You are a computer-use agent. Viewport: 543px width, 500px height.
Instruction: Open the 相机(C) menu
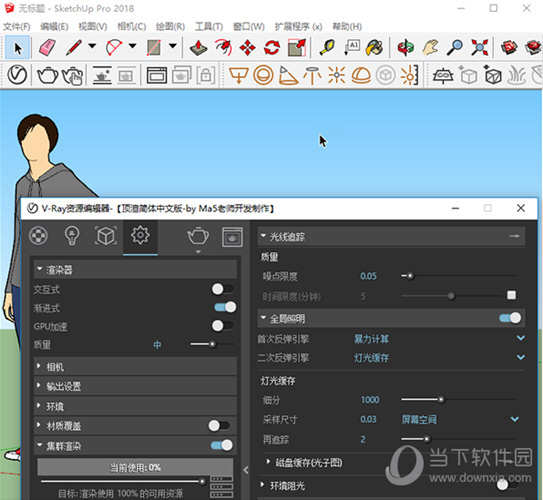coord(131,26)
